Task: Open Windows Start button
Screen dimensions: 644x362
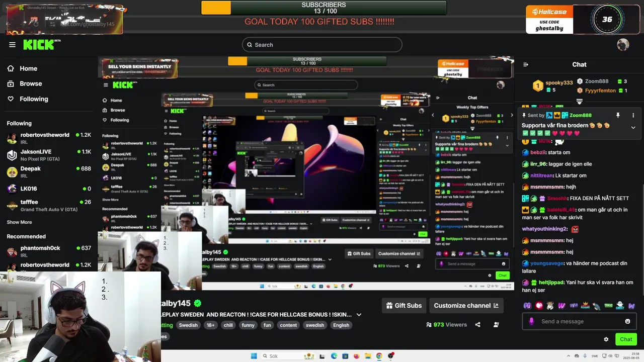Action: (254, 356)
